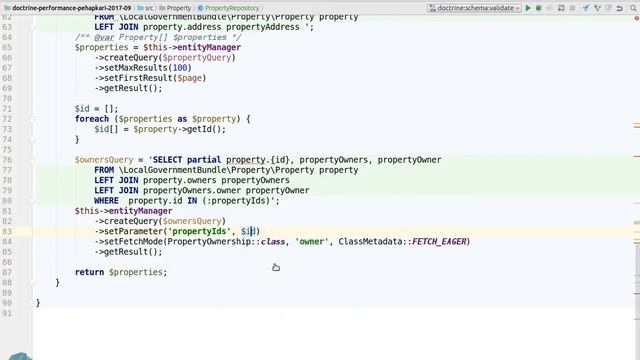The height and width of the screenshot is (360, 640).
Task: Revert changes using the purple undo arrow
Action: point(620,8)
